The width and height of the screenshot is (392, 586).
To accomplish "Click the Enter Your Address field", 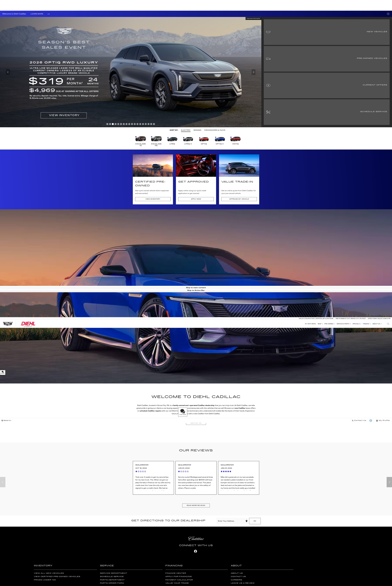I will [232, 521].
